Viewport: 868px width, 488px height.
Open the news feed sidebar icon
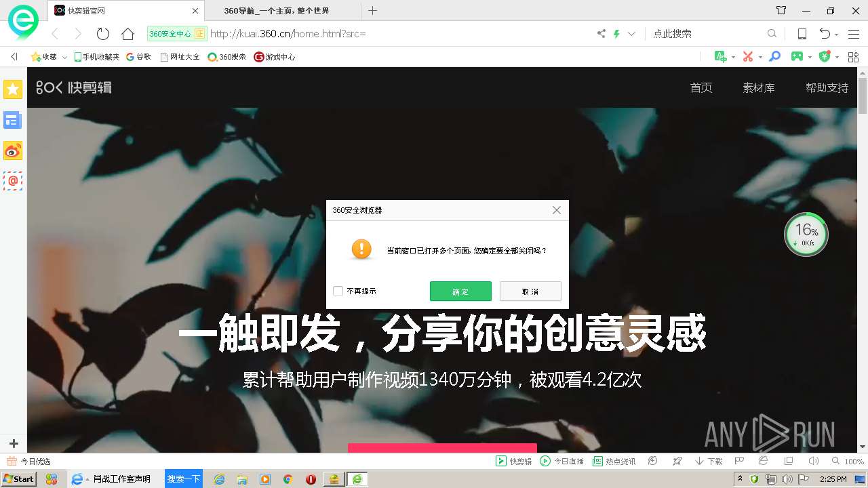click(13, 121)
